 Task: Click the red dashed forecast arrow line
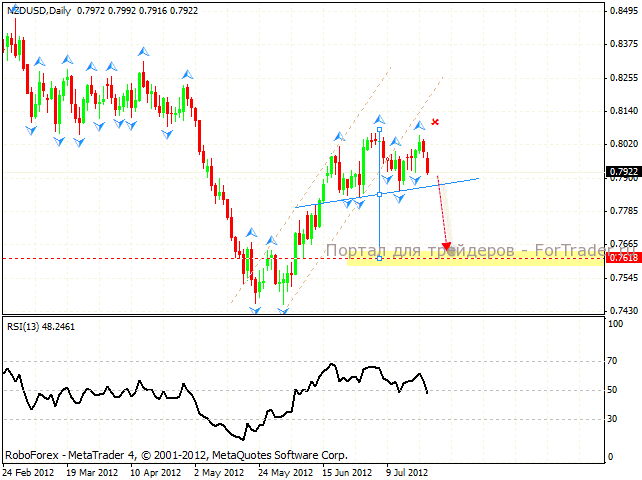tap(441, 215)
